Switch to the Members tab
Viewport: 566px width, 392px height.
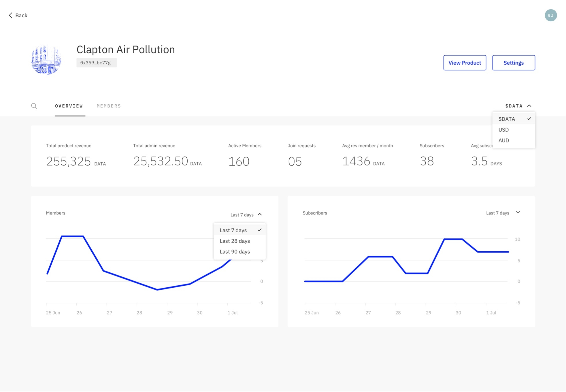click(109, 106)
